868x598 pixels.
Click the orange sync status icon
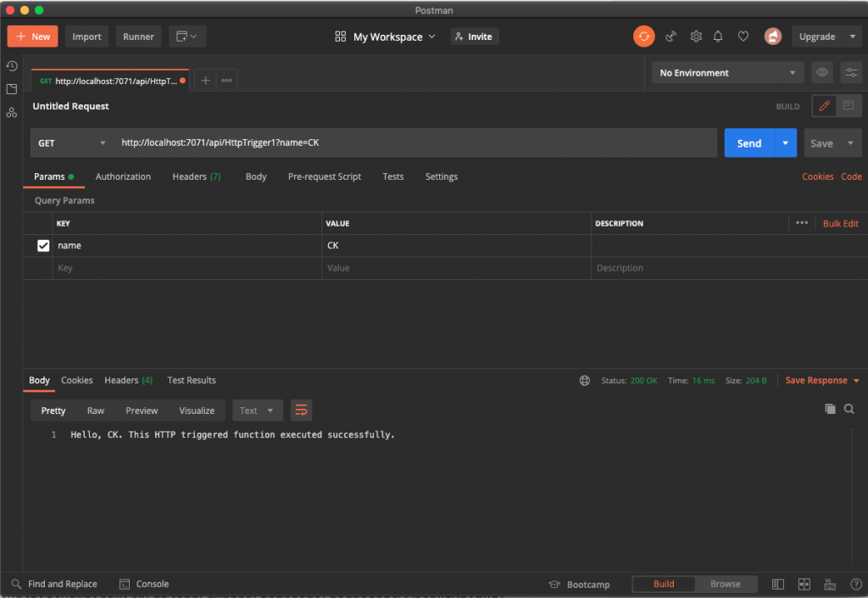click(644, 36)
